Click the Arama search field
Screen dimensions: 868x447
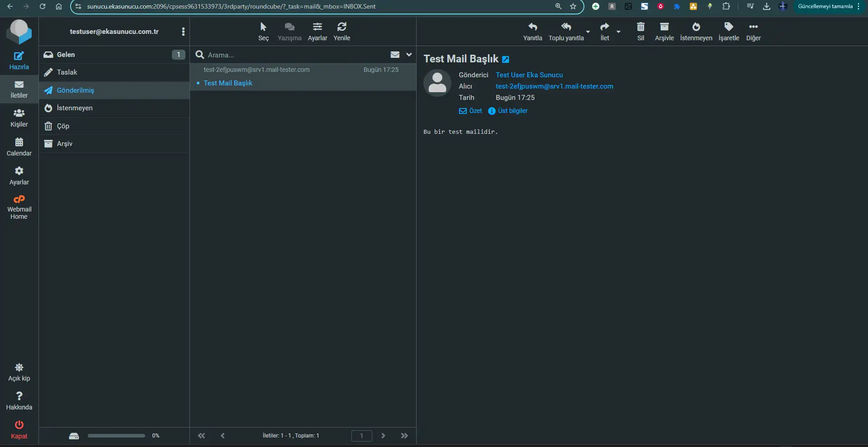(296, 55)
